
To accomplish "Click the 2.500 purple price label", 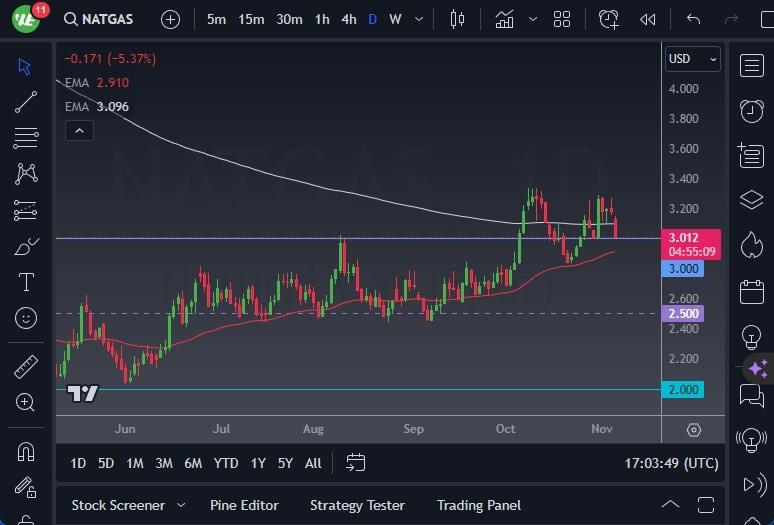I will tap(684, 314).
